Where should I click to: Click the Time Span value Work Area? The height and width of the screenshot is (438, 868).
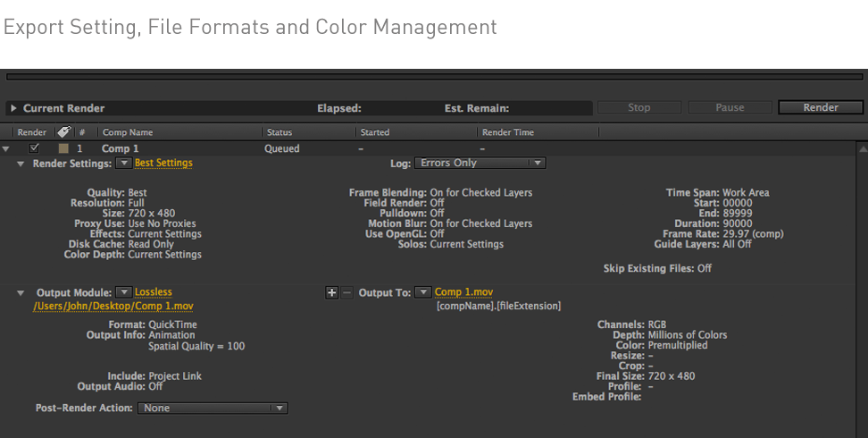click(746, 193)
